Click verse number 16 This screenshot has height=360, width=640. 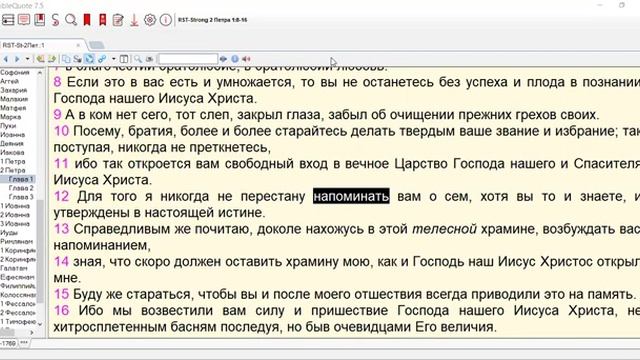click(x=61, y=311)
